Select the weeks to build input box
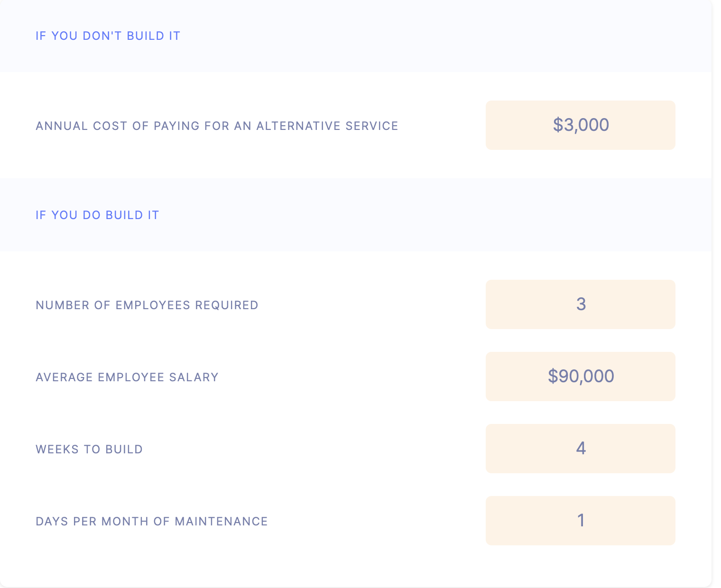721x588 pixels. click(x=580, y=449)
